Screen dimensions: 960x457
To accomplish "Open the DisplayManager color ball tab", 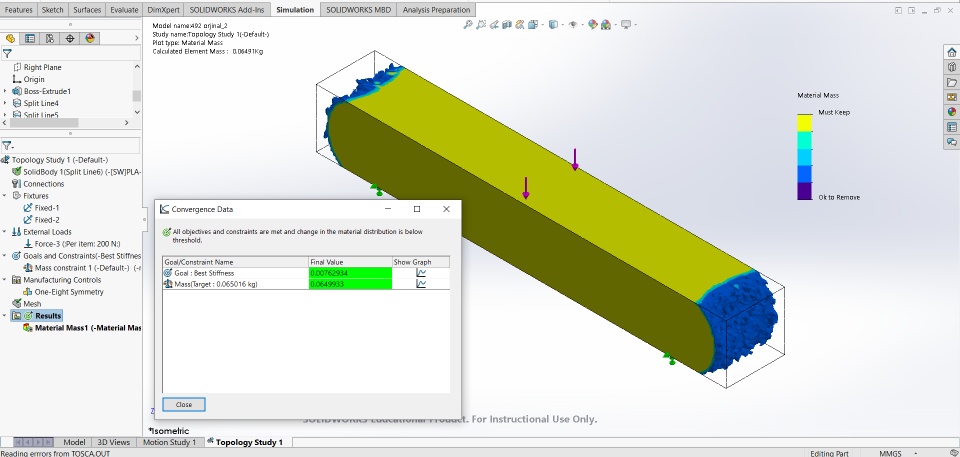I will 90,38.
